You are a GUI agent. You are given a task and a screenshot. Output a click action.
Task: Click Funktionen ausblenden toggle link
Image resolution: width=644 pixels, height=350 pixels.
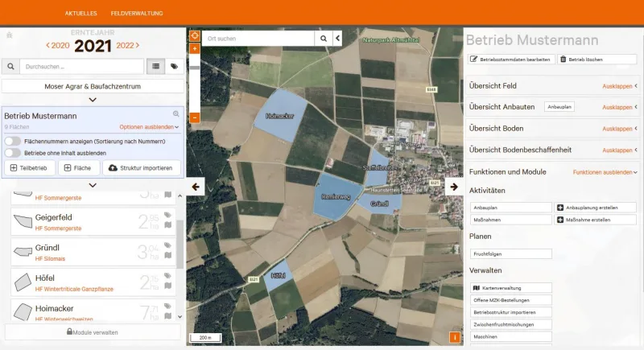tap(605, 172)
